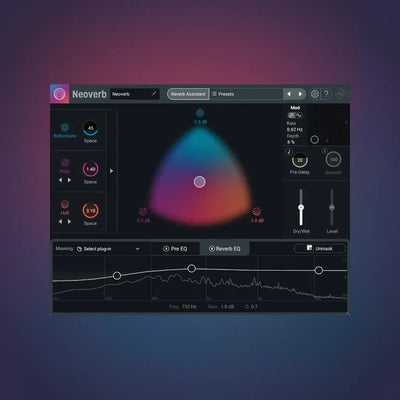
Task: Click the rightmost EQ node on the curve
Action: tap(319, 270)
